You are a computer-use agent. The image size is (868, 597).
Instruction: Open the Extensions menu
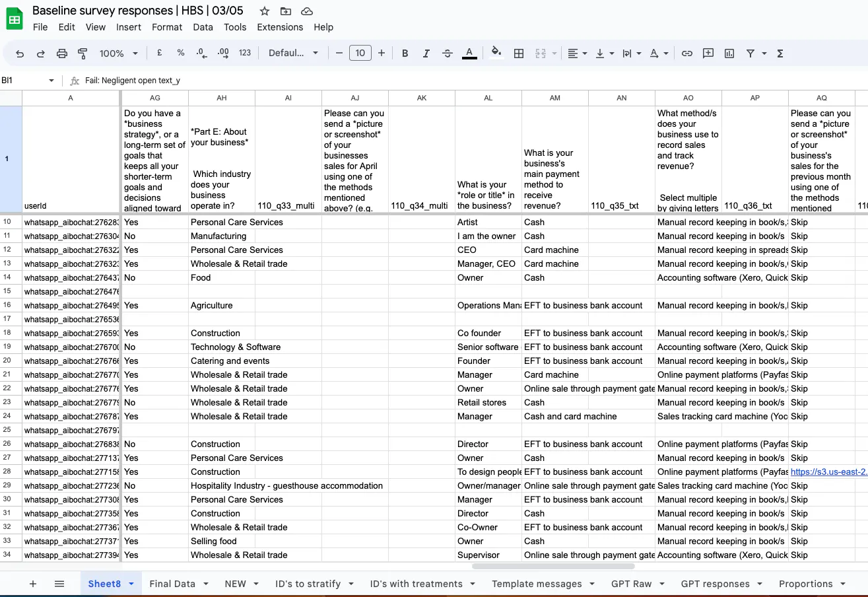[x=280, y=27]
